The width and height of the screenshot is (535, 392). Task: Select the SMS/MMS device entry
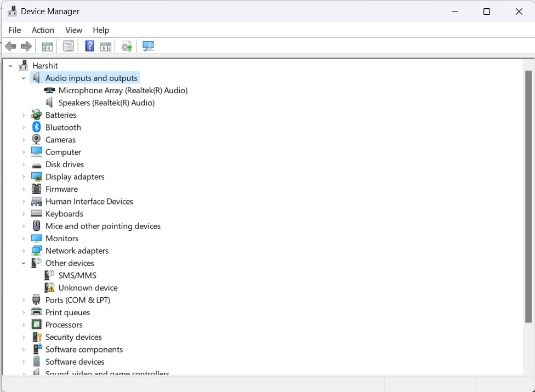coord(77,276)
